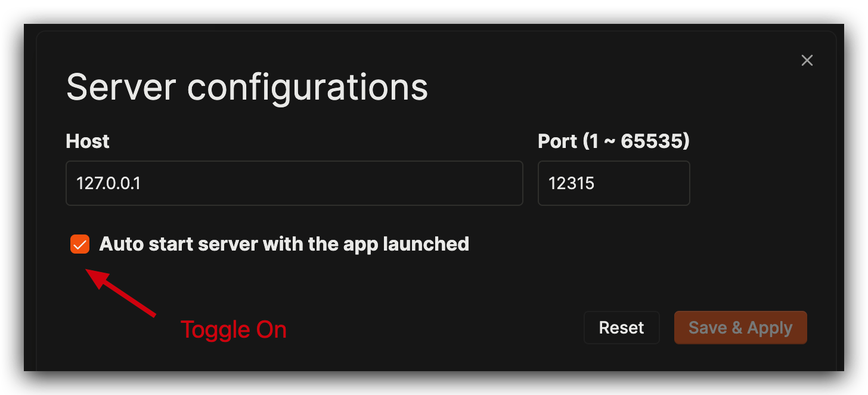
Task: Click the Auto start server label text
Action: coord(284,243)
